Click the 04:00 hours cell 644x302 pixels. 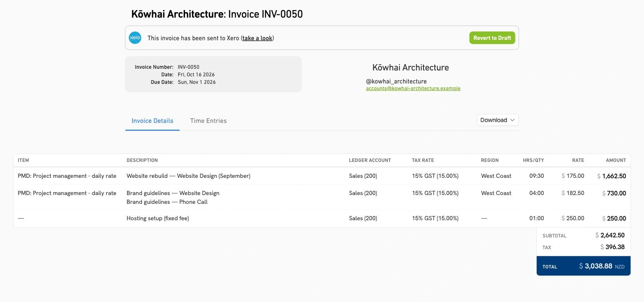coord(537,193)
